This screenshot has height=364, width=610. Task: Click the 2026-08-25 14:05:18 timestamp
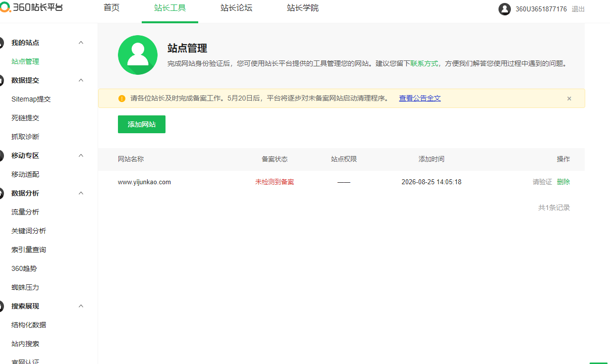(x=432, y=182)
